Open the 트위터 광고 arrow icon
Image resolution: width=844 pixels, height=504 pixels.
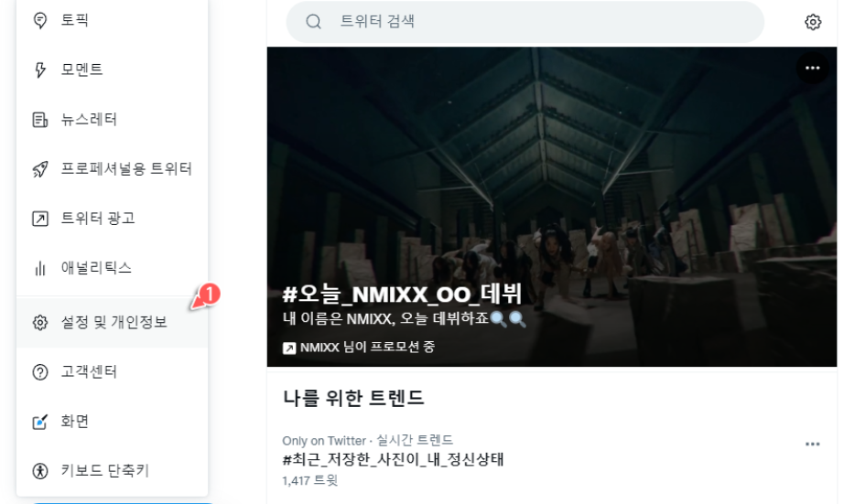[40, 219]
